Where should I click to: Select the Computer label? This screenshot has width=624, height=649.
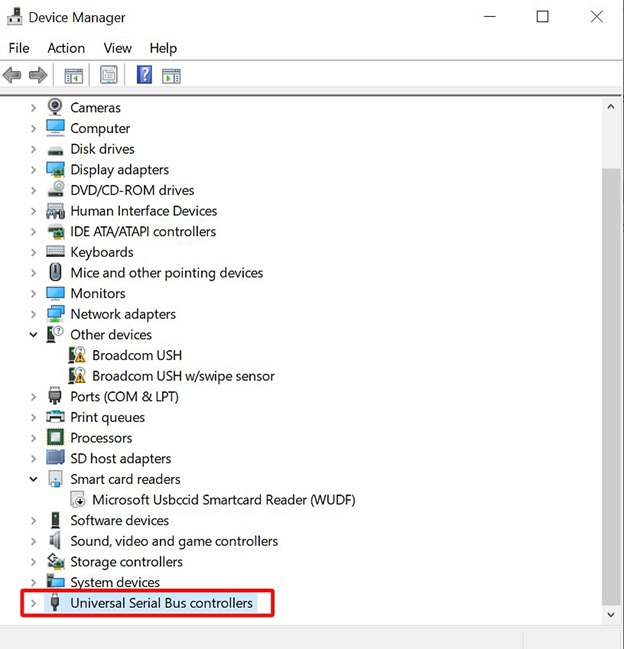point(100,128)
